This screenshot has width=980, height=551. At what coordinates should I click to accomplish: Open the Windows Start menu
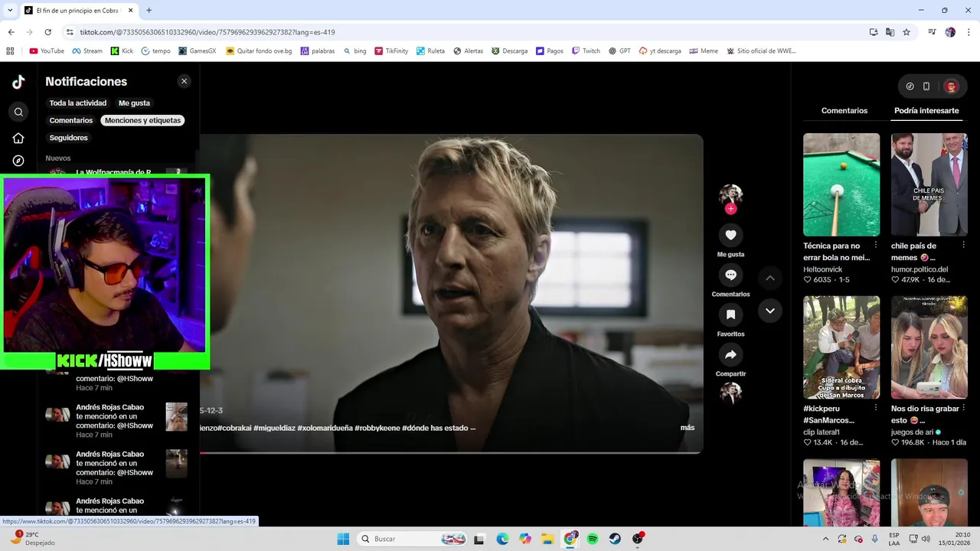[x=344, y=539]
